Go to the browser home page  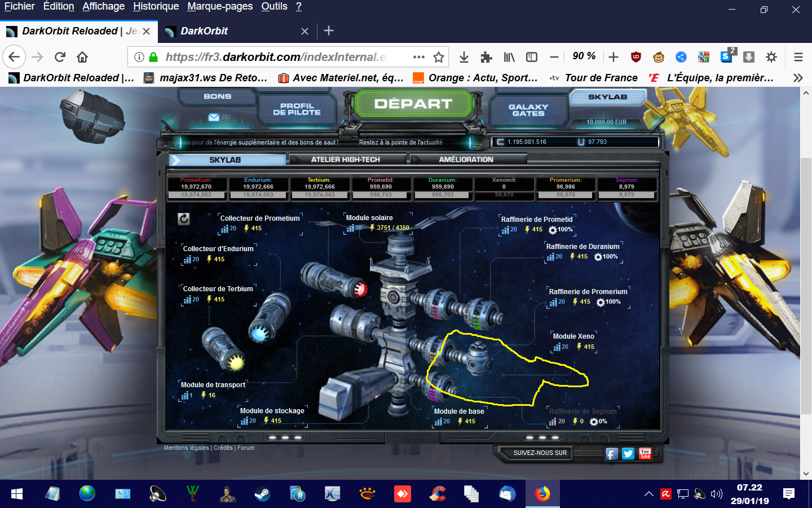tap(82, 57)
